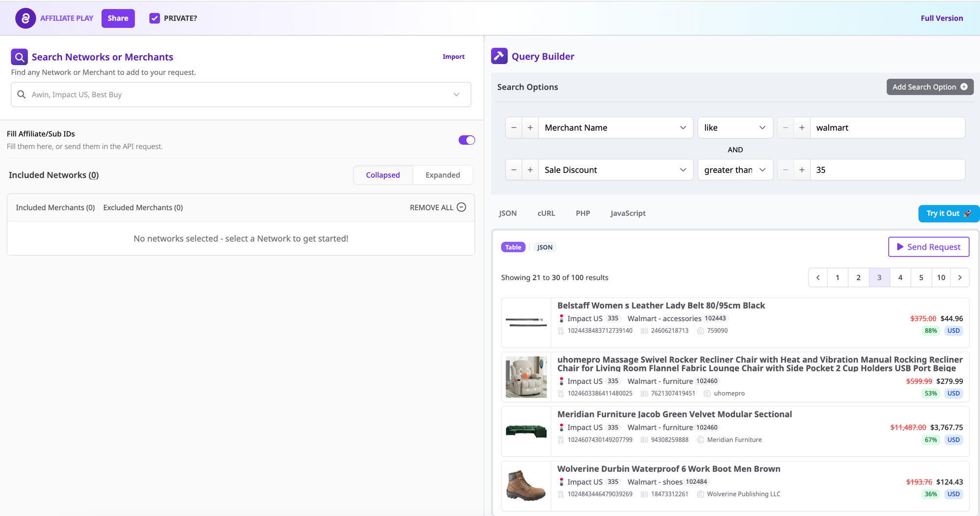Click the Query Builder hammer icon
Screen dimensions: 980x516
[499, 56]
